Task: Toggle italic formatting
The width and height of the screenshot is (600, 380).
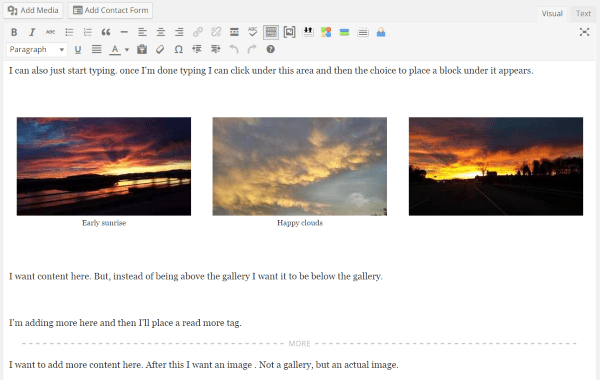Action: tap(32, 32)
